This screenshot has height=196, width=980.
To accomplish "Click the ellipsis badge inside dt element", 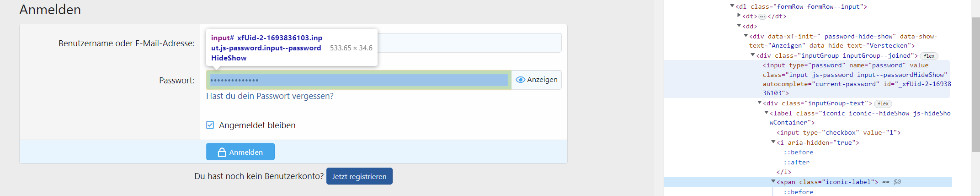I will [x=762, y=16].
